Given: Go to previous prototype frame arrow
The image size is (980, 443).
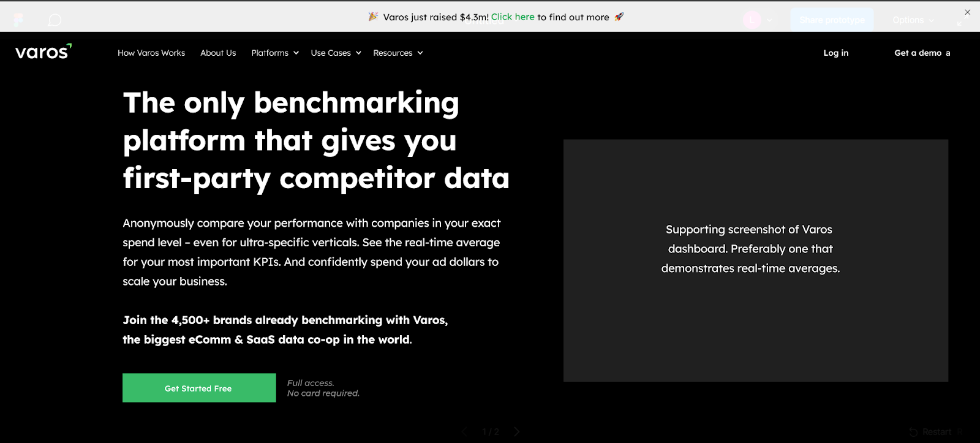Looking at the screenshot, I should pos(464,431).
